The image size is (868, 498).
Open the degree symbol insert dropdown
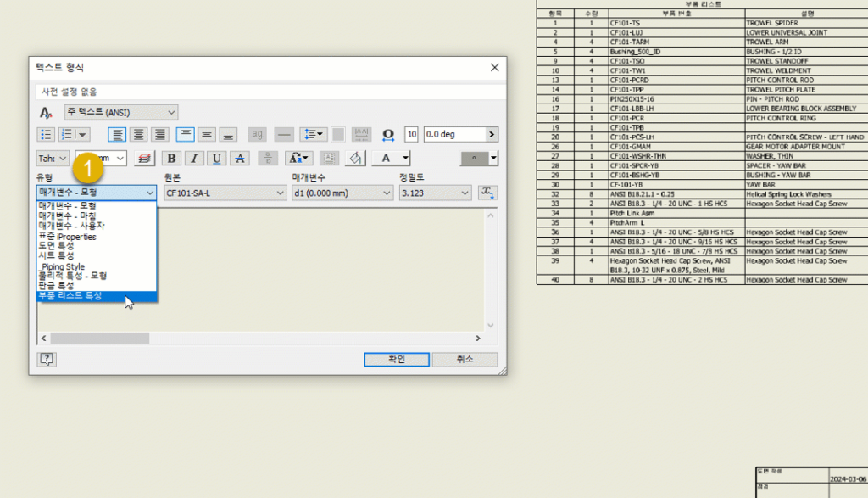492,159
